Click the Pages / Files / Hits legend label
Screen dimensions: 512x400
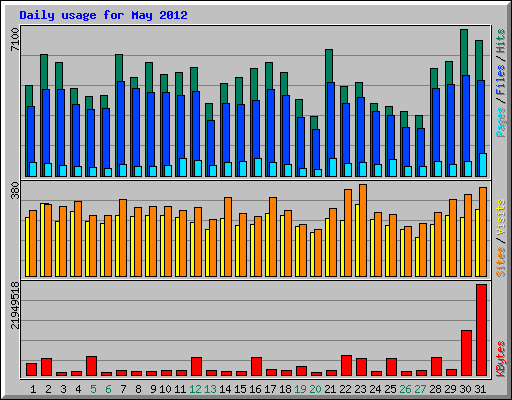(x=500, y=83)
